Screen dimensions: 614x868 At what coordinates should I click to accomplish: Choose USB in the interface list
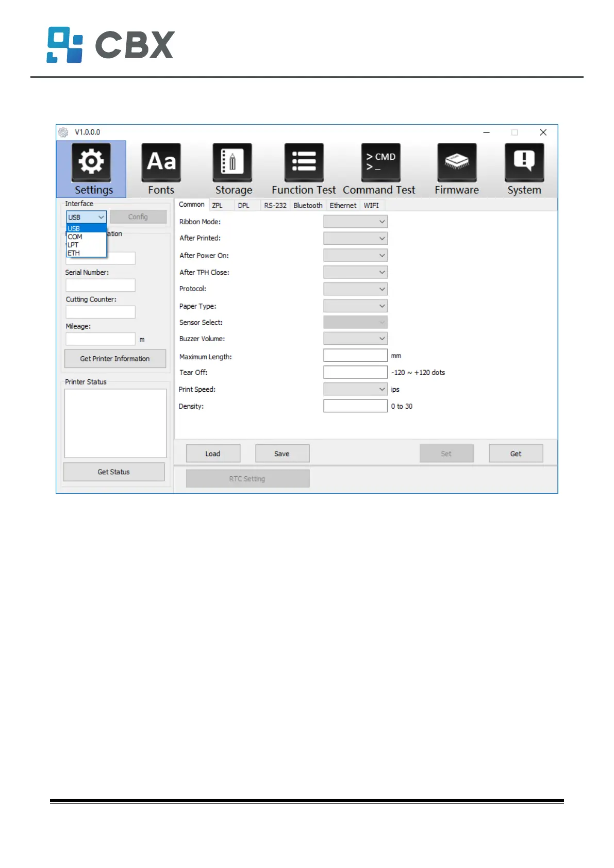(x=87, y=228)
